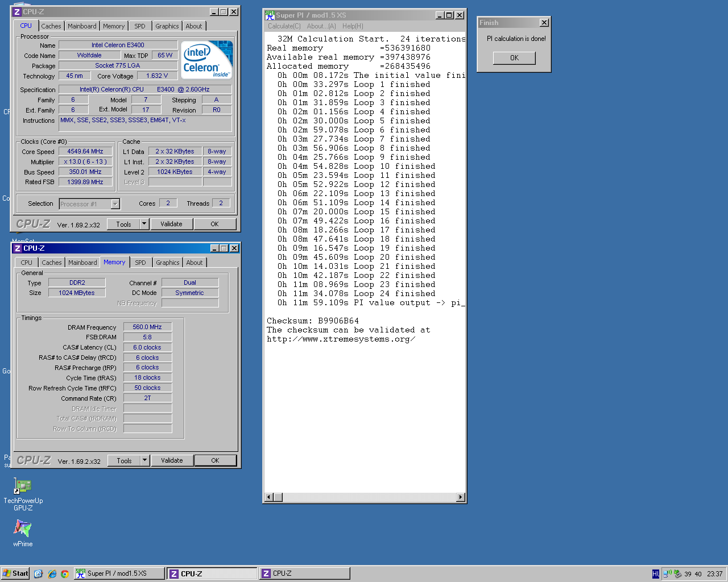Select the CPU tab in the lower CPU-Z window
Viewport: 728px width, 582px height.
(27, 263)
